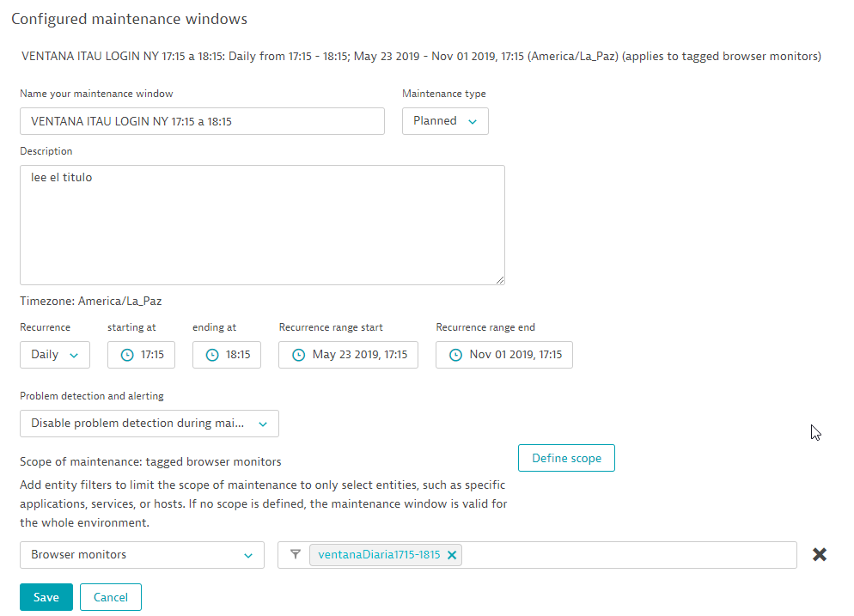Click the Define scope button
This screenshot has height=616, width=854.
(566, 458)
